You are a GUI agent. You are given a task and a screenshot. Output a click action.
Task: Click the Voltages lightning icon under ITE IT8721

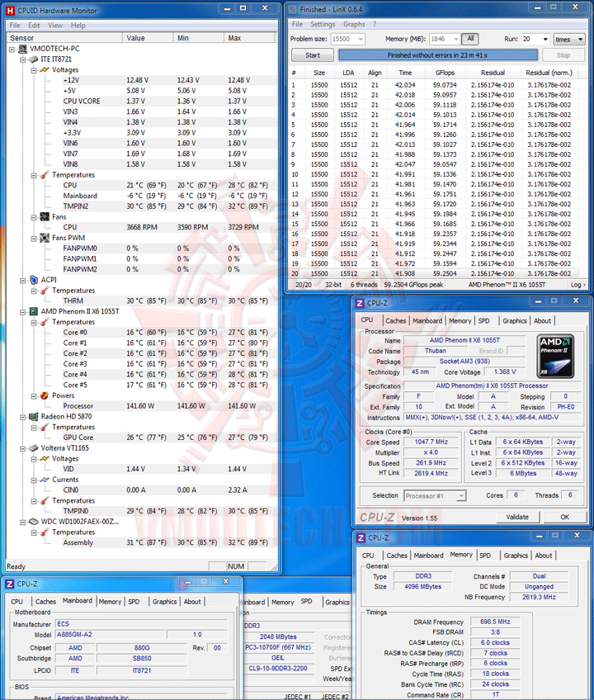(x=45, y=69)
